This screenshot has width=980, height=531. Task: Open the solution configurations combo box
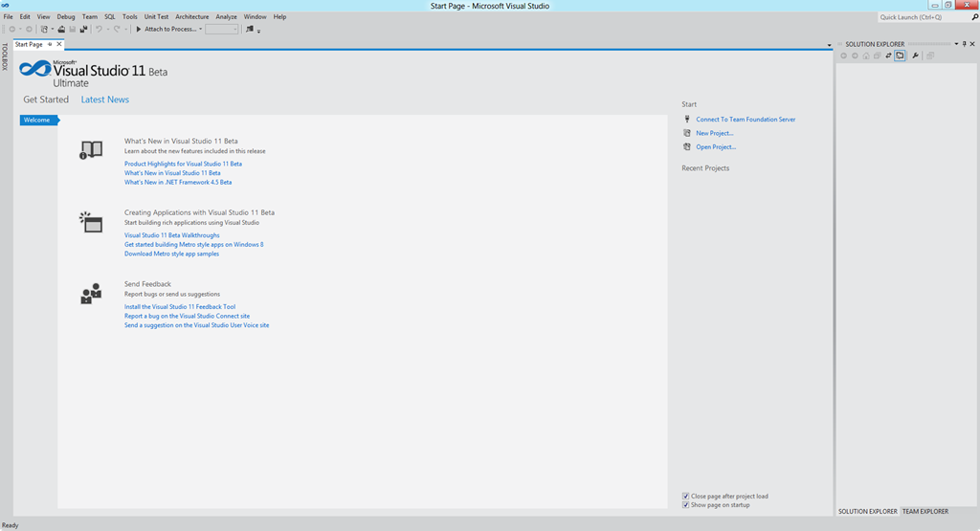[x=221, y=30]
